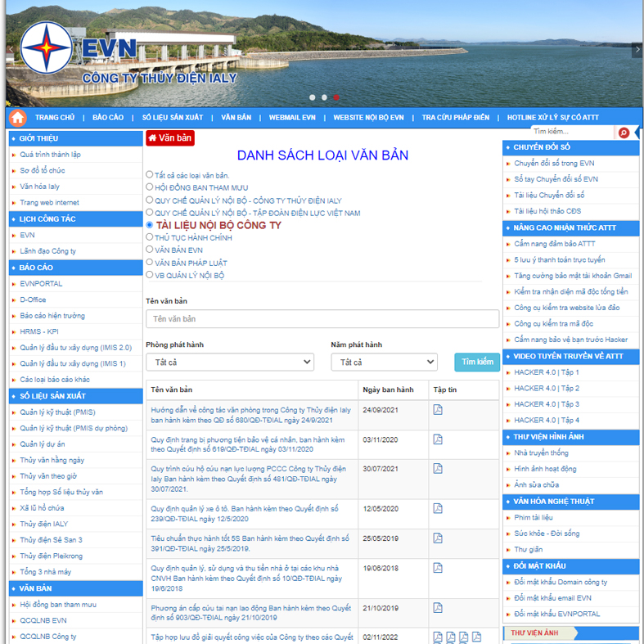Open 'Phim tài liệu' link
Viewport: 644px width, 644px height.
(x=534, y=517)
